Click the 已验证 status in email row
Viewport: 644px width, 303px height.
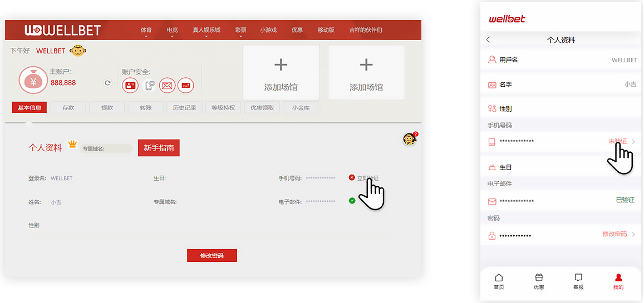click(x=626, y=200)
